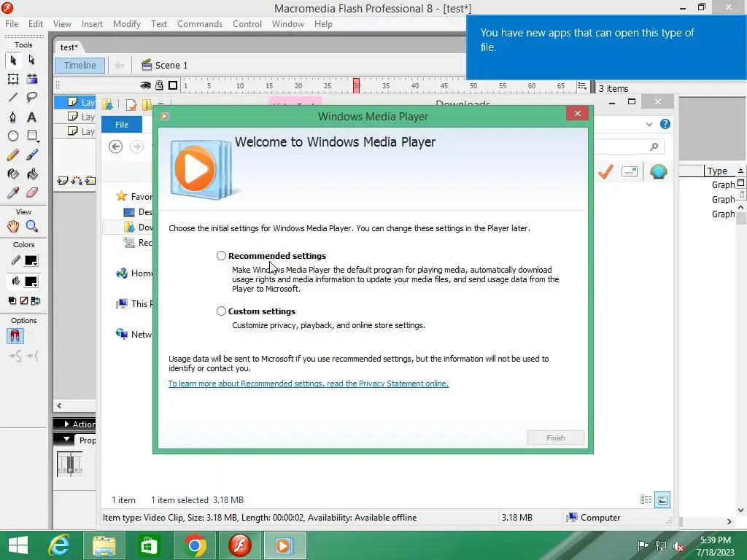
Task: Toggle library sort order button
Action: (740, 171)
